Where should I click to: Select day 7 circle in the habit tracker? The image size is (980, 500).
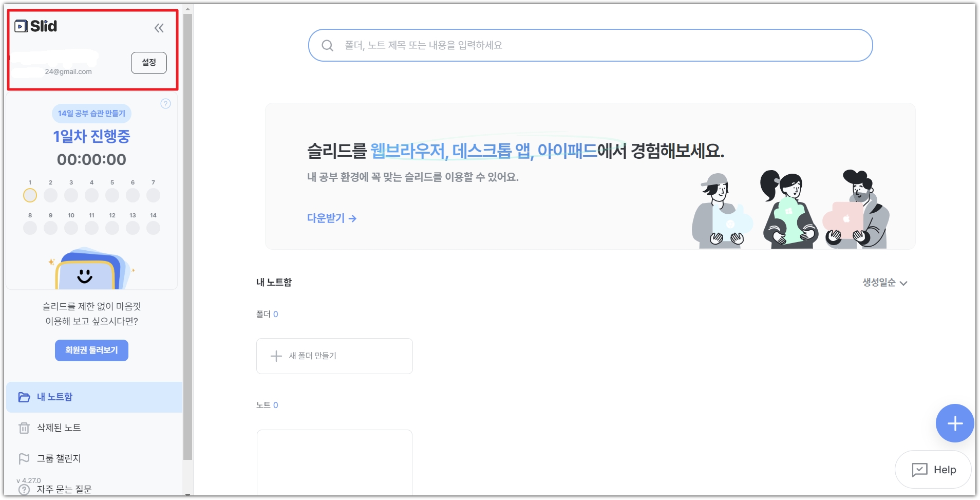pos(153,195)
